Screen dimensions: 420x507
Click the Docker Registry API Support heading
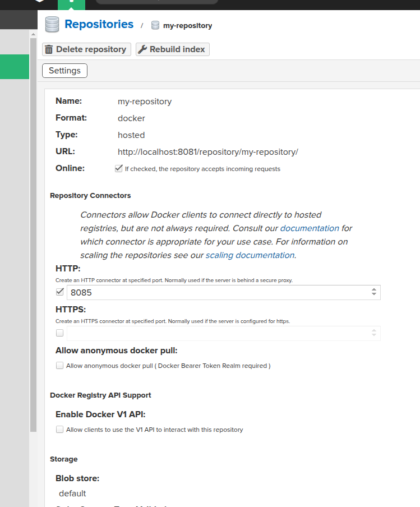click(x=100, y=395)
